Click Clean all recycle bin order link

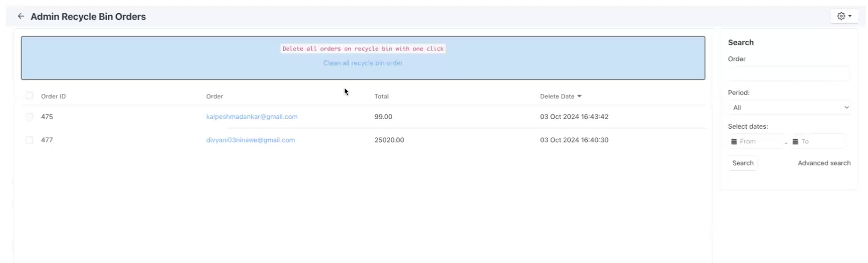(x=363, y=63)
